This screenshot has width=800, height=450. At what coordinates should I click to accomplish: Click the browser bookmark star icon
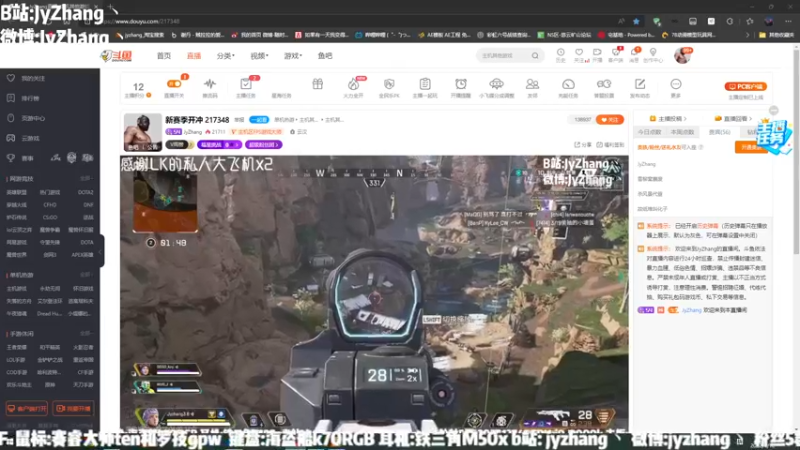636,21
